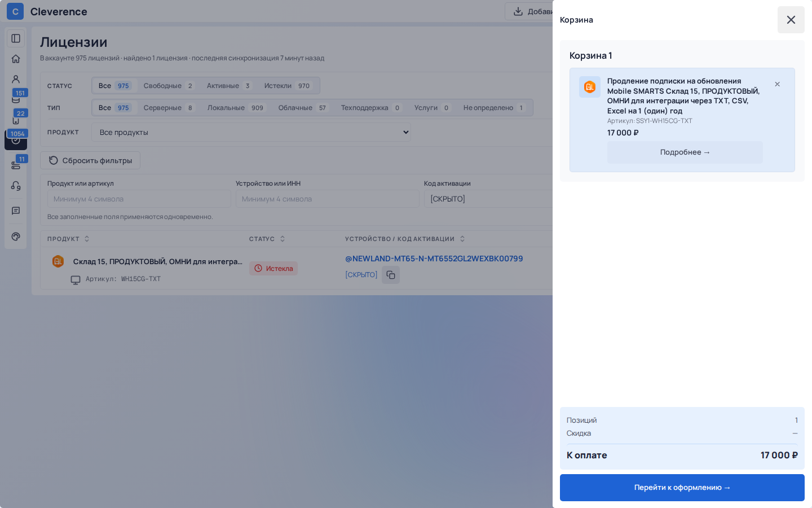
Task: Select the Истекли status filter
Action: click(288, 86)
